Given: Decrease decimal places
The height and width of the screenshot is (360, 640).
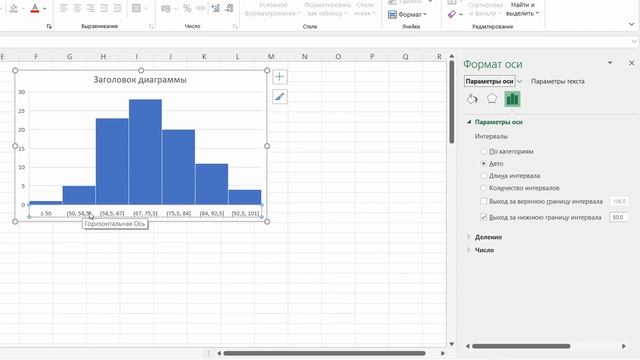Looking at the screenshot, I should tap(229, 8).
